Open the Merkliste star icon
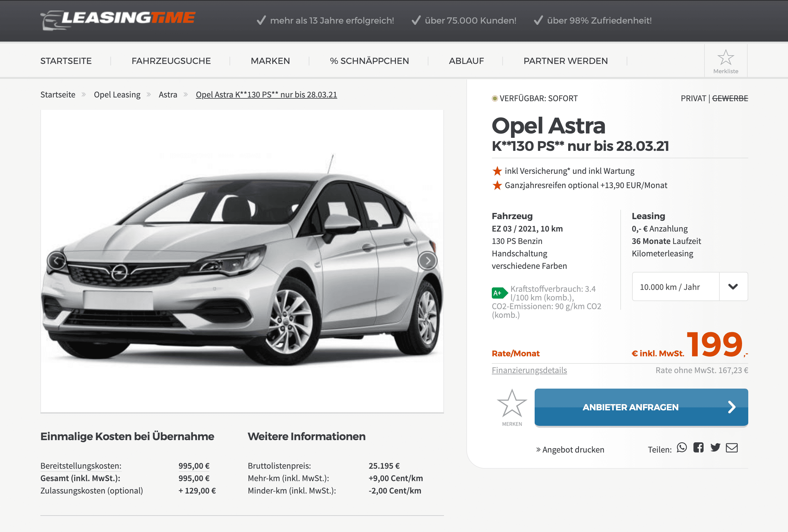The width and height of the screenshot is (788, 532). click(x=726, y=61)
